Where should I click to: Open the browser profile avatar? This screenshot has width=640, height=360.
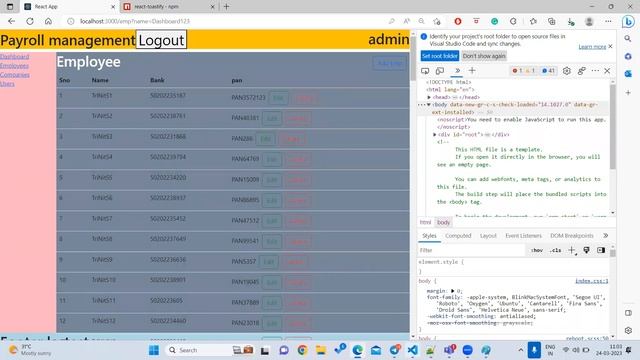(x=589, y=21)
